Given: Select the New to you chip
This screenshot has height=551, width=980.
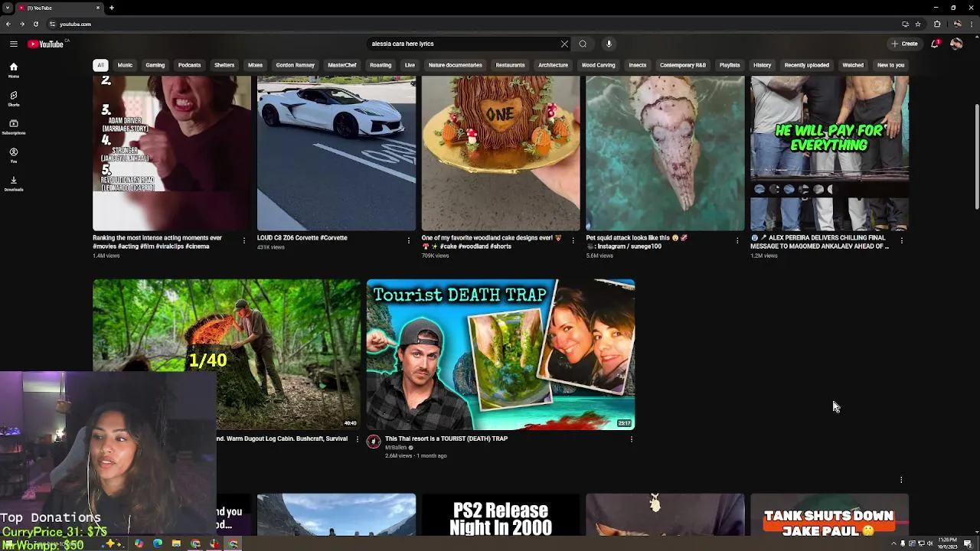Looking at the screenshot, I should tap(890, 65).
